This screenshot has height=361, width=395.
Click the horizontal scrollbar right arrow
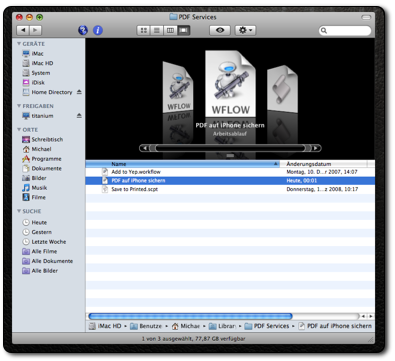click(x=371, y=316)
